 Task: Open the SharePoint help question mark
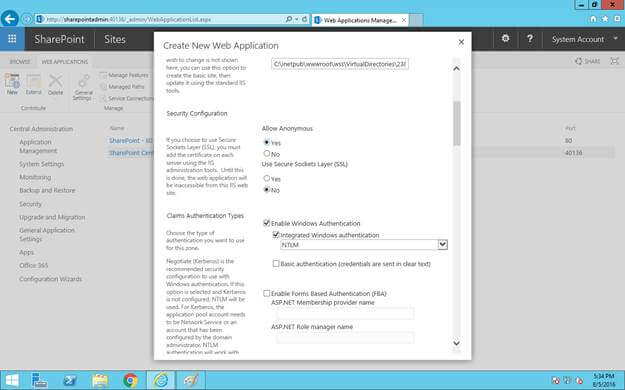click(x=530, y=38)
